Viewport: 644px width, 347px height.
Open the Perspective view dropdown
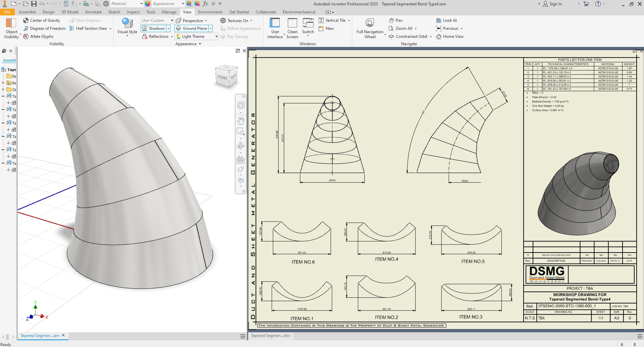(206, 21)
